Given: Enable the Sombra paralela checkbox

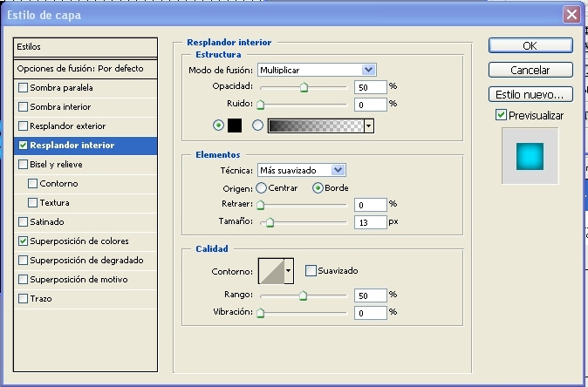Looking at the screenshot, I should tap(23, 88).
